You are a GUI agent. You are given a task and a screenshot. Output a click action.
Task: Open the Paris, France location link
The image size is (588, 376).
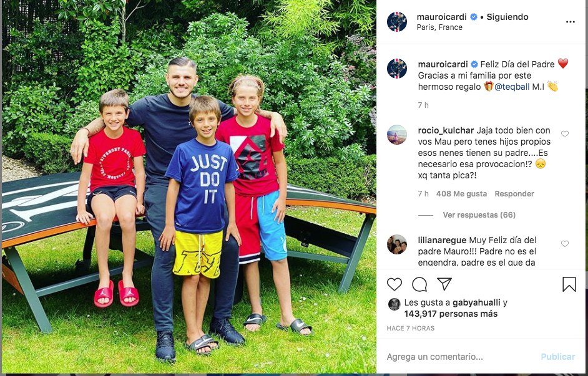(x=439, y=27)
